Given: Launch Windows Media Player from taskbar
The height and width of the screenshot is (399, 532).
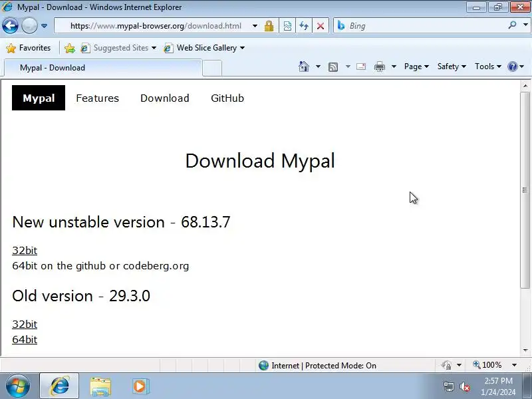Looking at the screenshot, I should [140, 386].
